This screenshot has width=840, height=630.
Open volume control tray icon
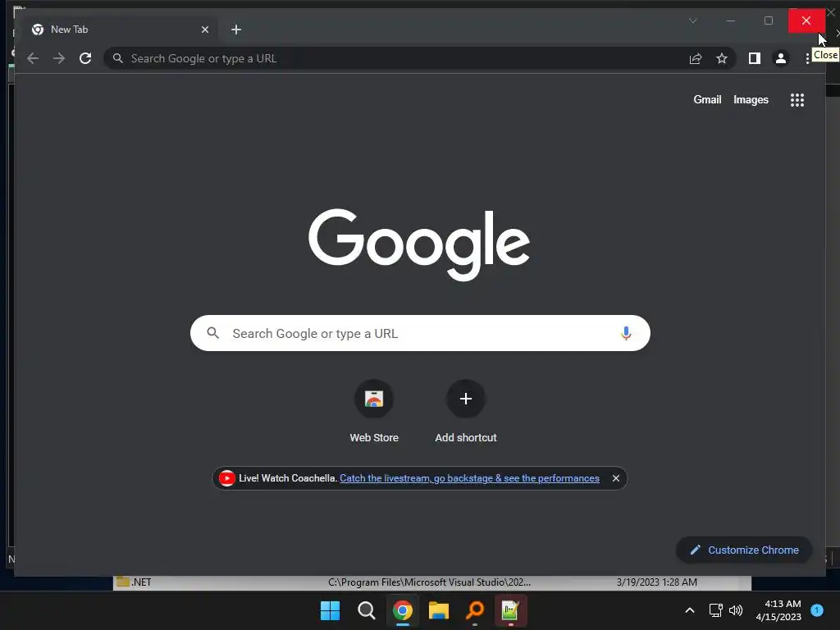pyautogui.click(x=736, y=610)
